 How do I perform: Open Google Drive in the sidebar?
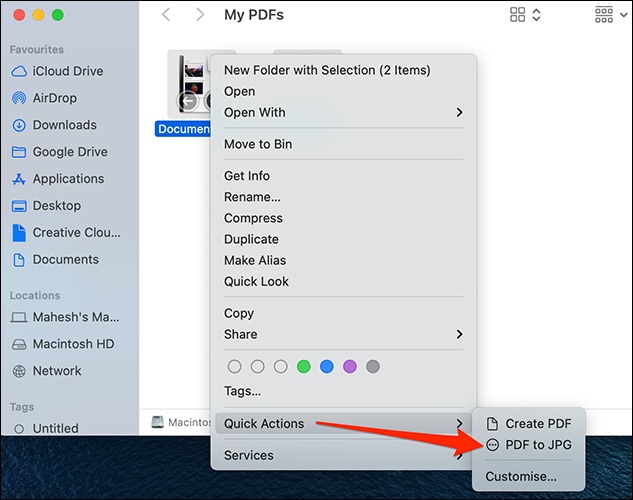(67, 152)
